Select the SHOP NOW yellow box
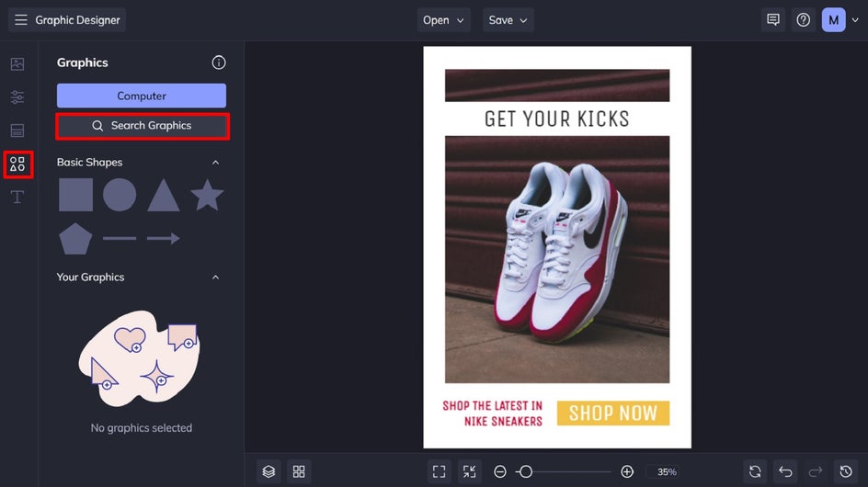This screenshot has height=487, width=868. click(613, 413)
